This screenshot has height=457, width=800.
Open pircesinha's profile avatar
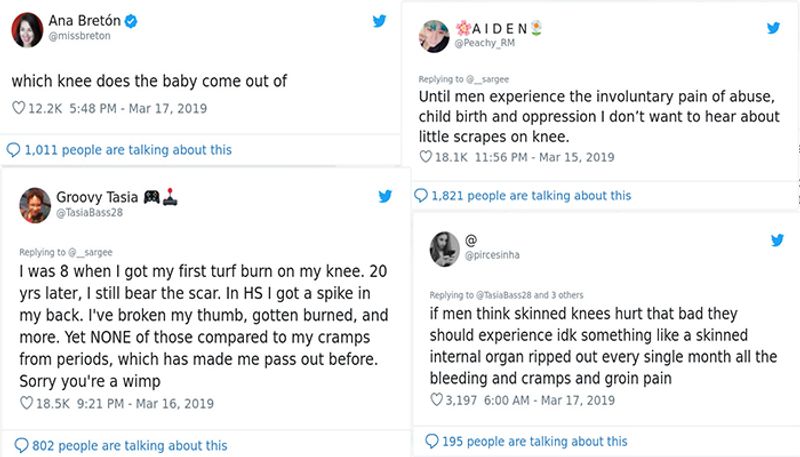point(444,249)
